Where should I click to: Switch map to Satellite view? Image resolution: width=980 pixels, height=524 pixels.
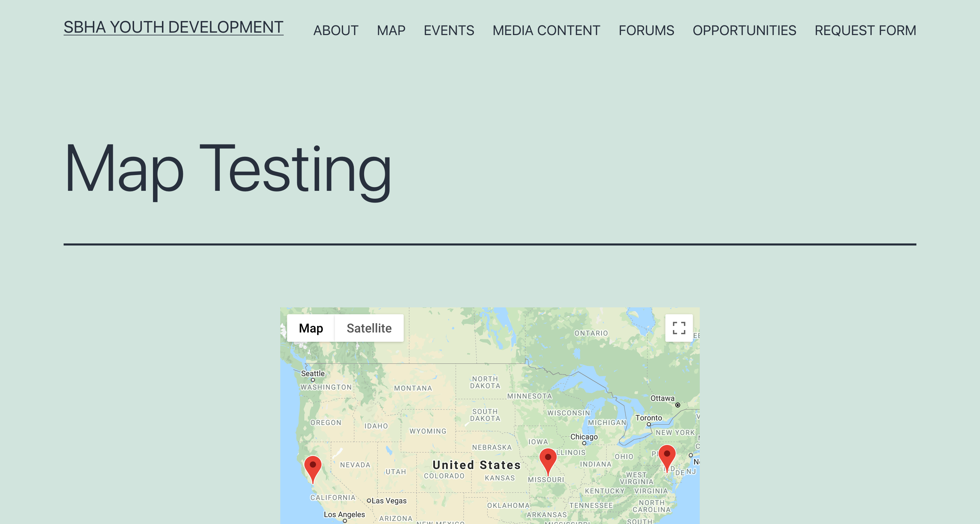coord(369,328)
